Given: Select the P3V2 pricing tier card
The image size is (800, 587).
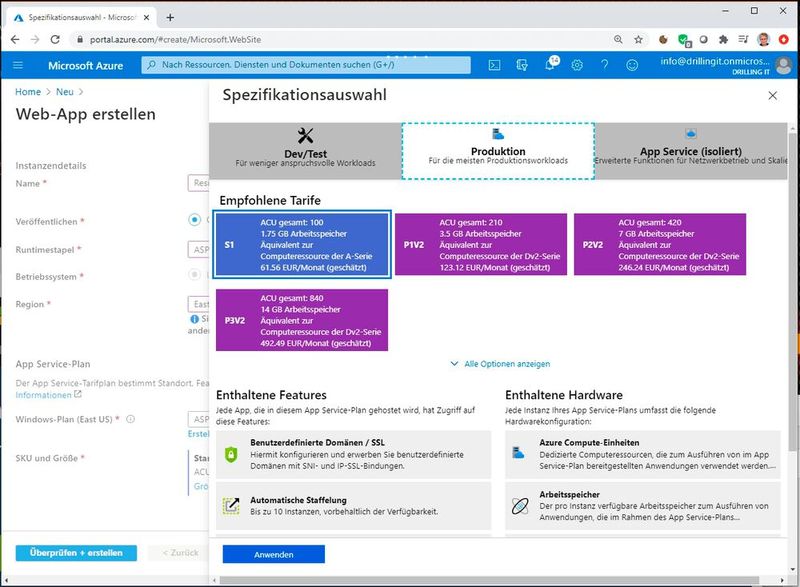Looking at the screenshot, I should pyautogui.click(x=302, y=320).
